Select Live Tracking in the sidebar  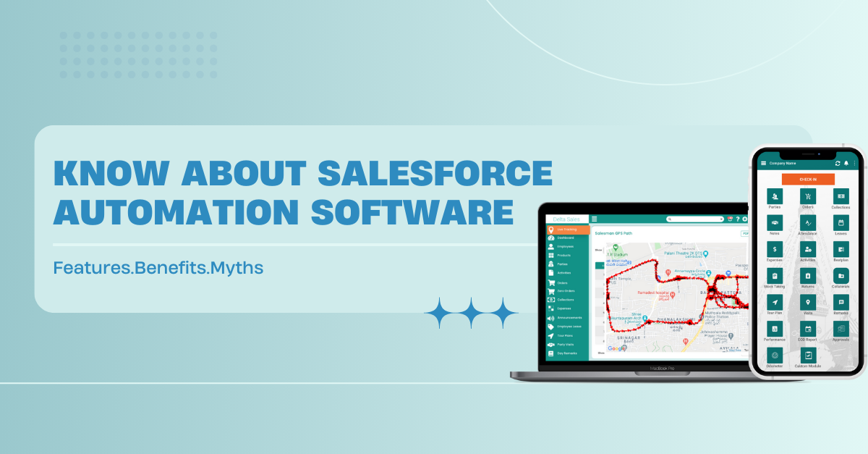[568, 230]
